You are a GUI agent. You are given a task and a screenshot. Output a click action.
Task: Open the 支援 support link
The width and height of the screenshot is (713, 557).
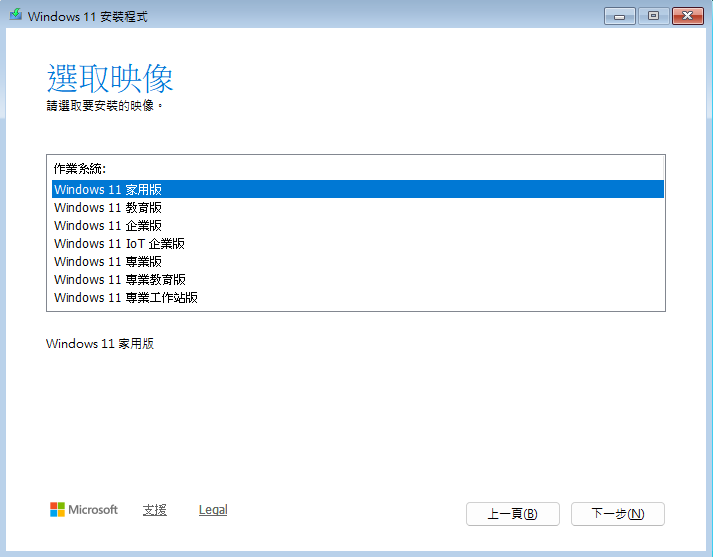155,510
